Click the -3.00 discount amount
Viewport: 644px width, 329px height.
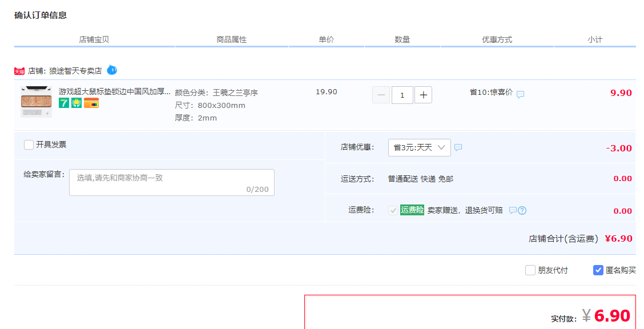pyautogui.click(x=619, y=149)
